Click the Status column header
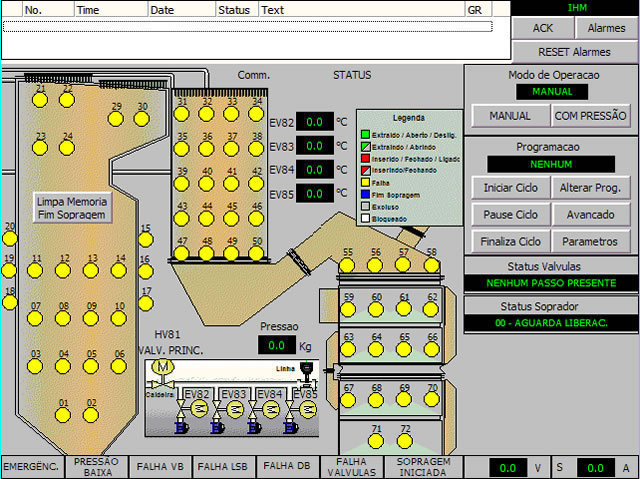Viewport: 640px width, 479px height. [237, 10]
